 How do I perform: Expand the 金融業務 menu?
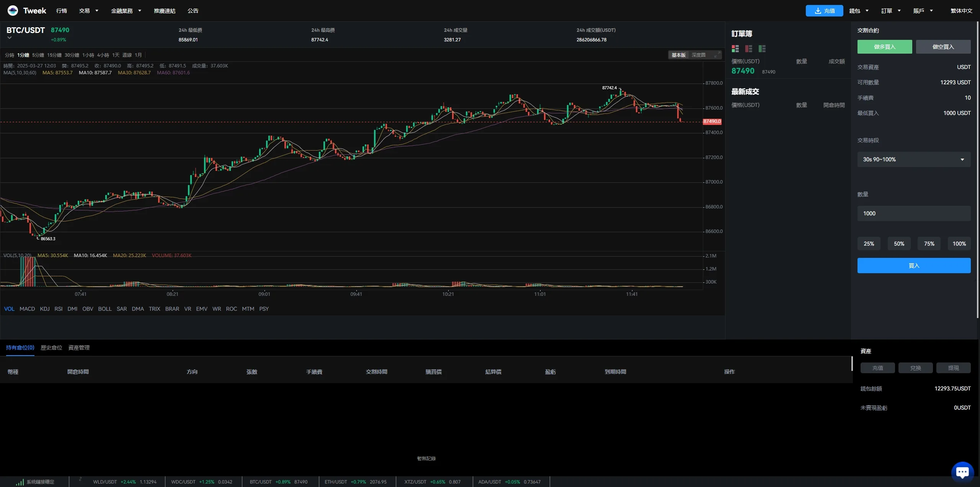pyautogui.click(x=126, y=11)
